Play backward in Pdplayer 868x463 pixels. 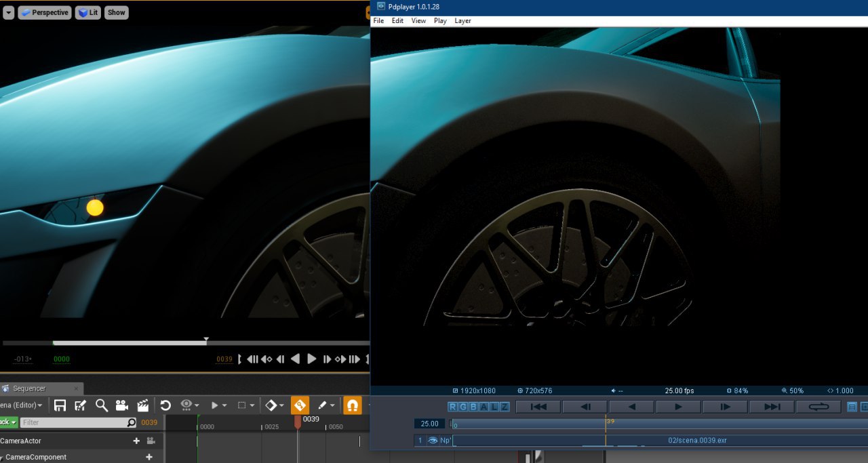[x=631, y=407]
